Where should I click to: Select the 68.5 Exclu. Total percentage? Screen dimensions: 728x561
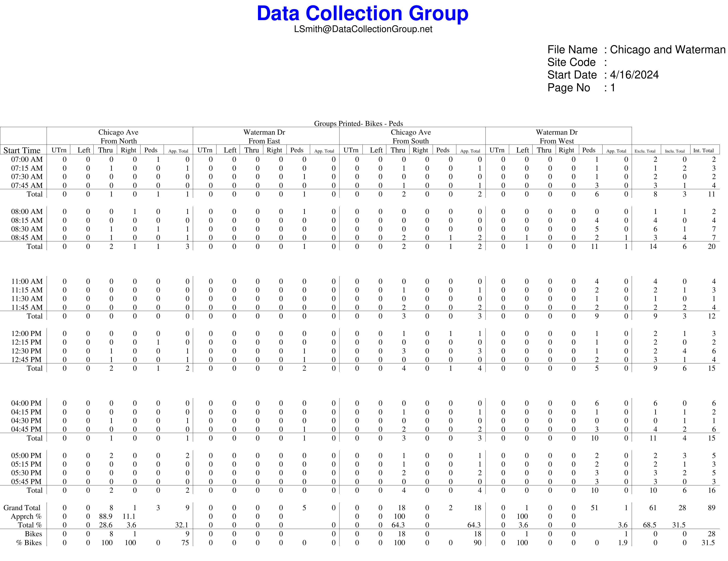point(650,525)
